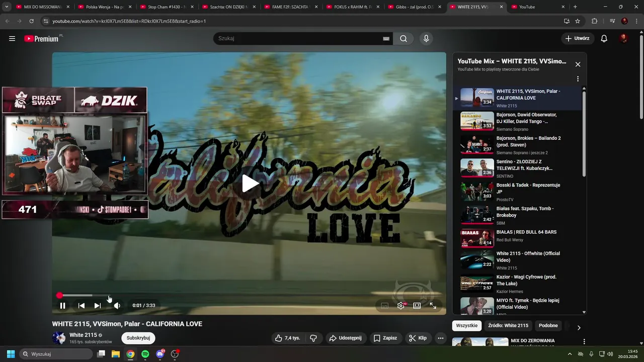This screenshot has height=362, width=644.
Task: Switch to FOKUS x RAHIM browser tab
Action: 353,7
